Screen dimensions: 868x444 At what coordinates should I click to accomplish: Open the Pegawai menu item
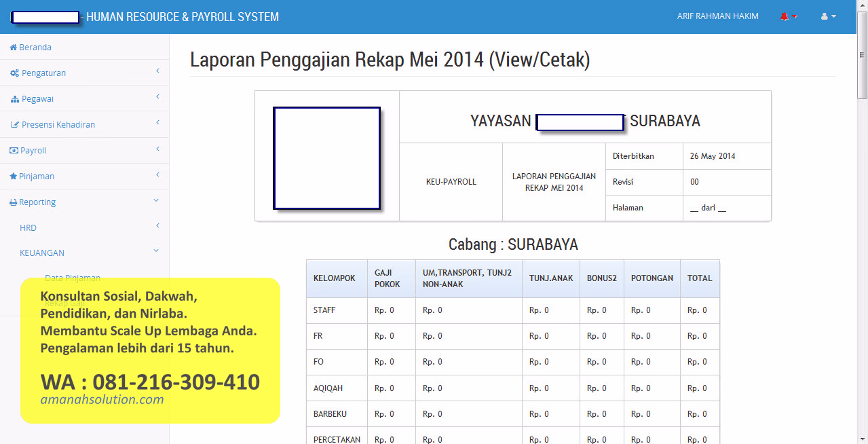tap(85, 98)
